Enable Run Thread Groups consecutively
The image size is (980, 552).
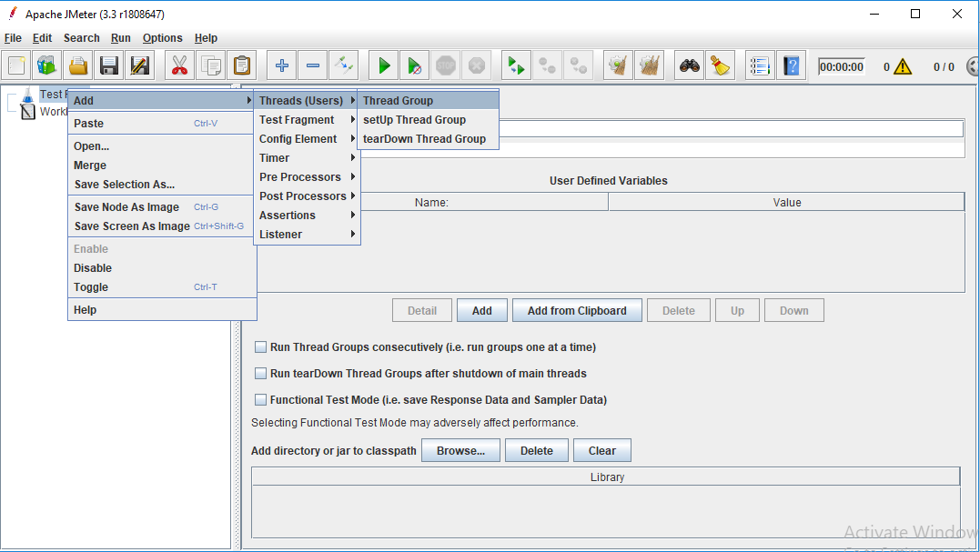[x=261, y=346]
